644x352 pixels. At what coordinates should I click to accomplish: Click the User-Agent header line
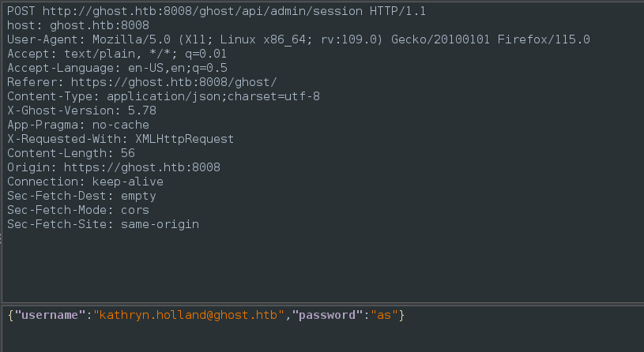(298, 39)
